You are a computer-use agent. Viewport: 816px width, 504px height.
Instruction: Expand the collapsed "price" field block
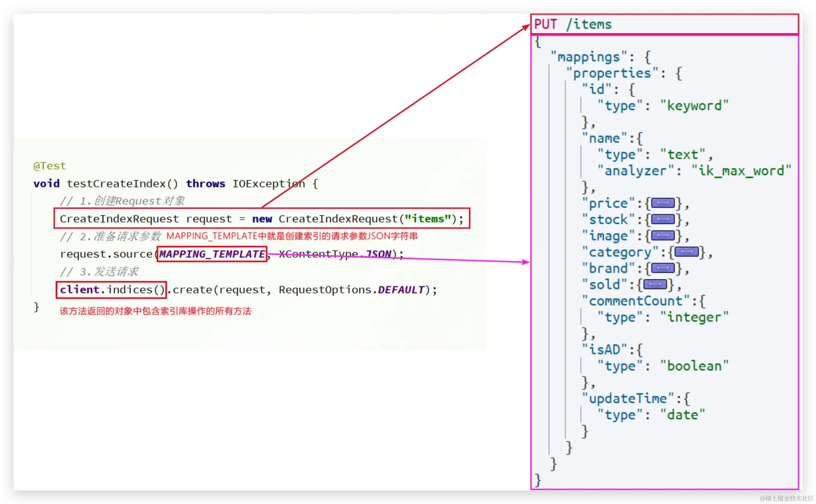tap(663, 203)
